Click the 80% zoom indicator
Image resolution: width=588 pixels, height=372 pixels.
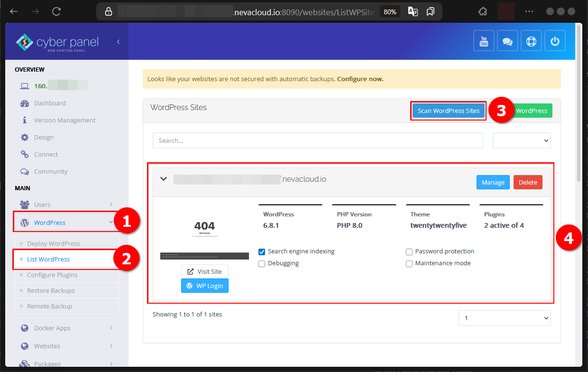point(390,12)
